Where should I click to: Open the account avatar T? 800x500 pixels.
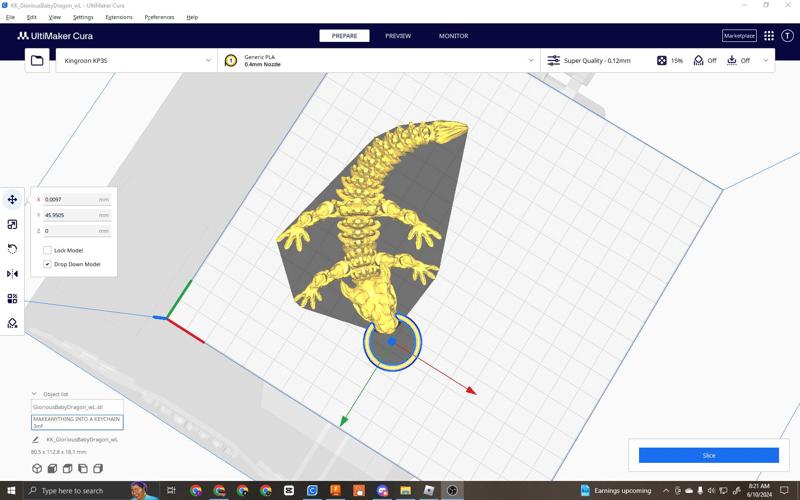[x=788, y=36]
